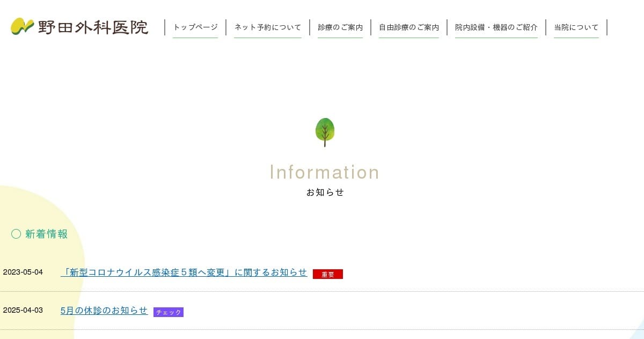Click the 新着情報 section heading

coord(47,234)
